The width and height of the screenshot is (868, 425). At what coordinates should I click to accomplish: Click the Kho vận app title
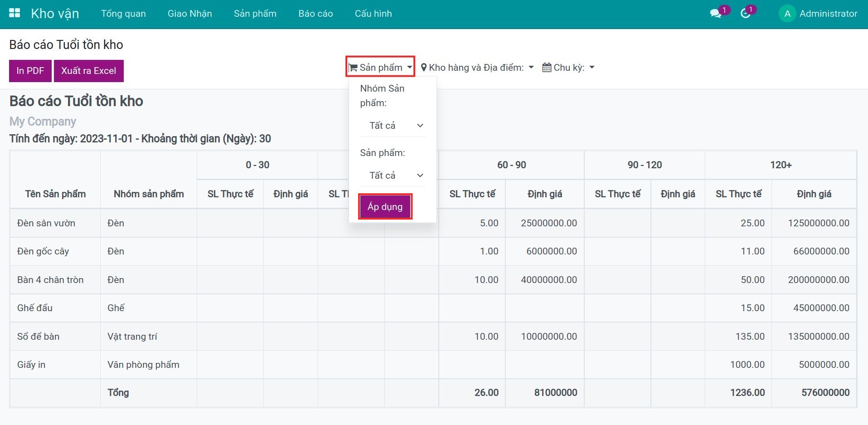coord(55,14)
